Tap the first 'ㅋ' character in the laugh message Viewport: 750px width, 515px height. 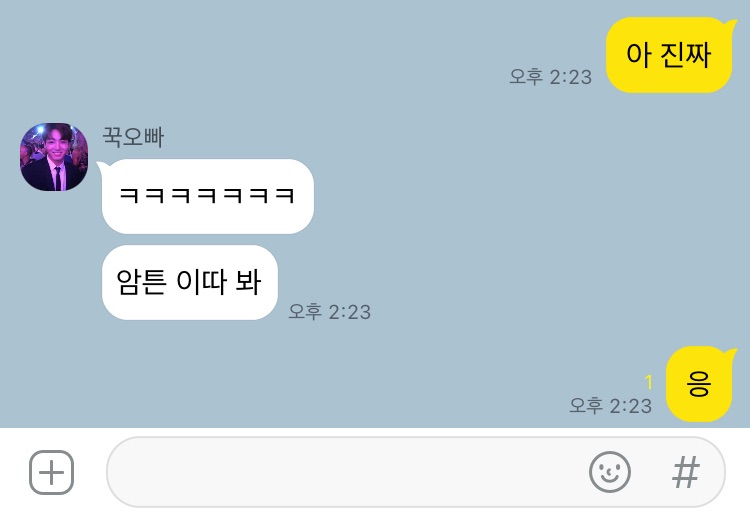coord(129,196)
